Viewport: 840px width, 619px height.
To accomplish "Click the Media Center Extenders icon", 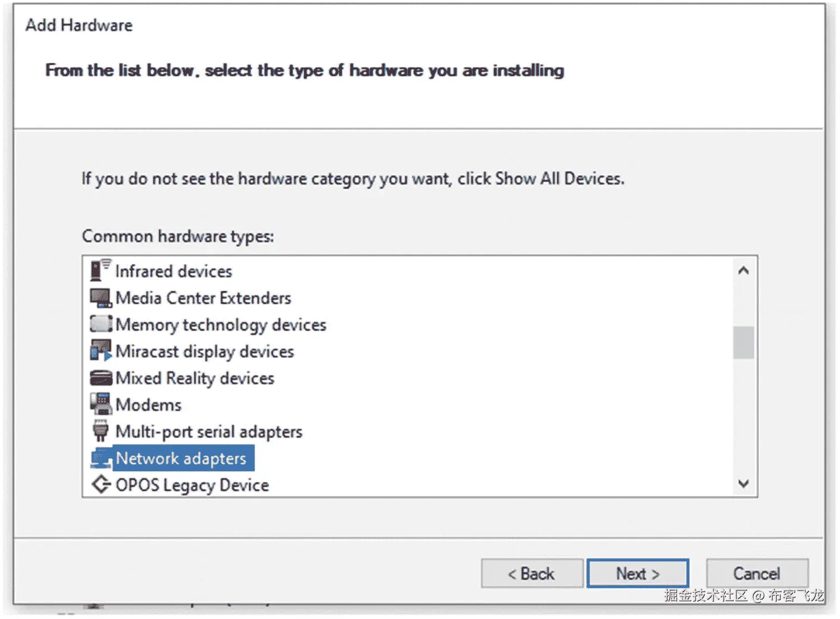I will pyautogui.click(x=101, y=298).
